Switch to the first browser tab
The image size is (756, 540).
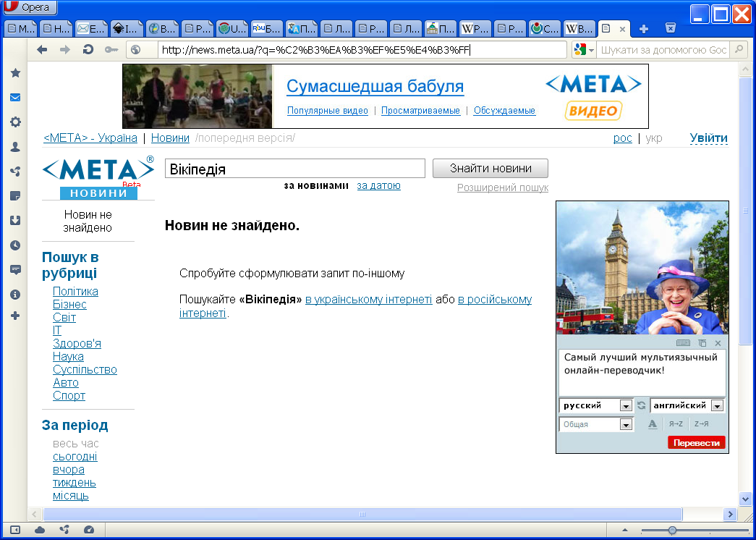tap(20, 29)
